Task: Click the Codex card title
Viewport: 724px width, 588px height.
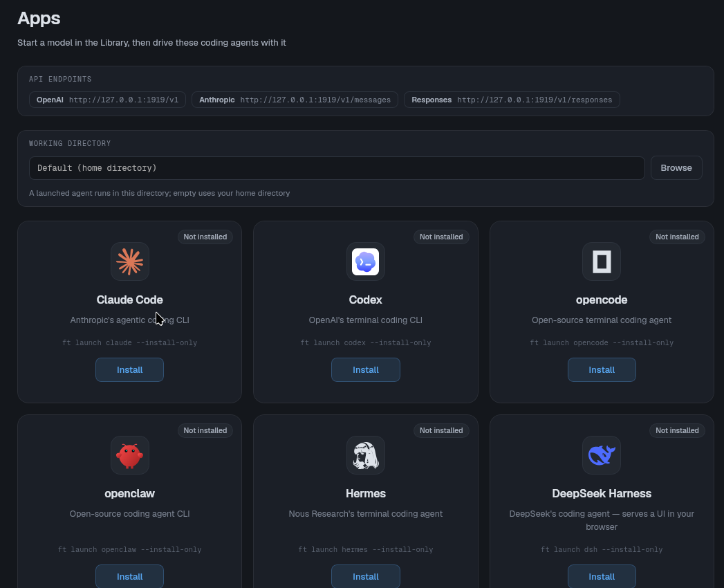Action: pyautogui.click(x=365, y=300)
